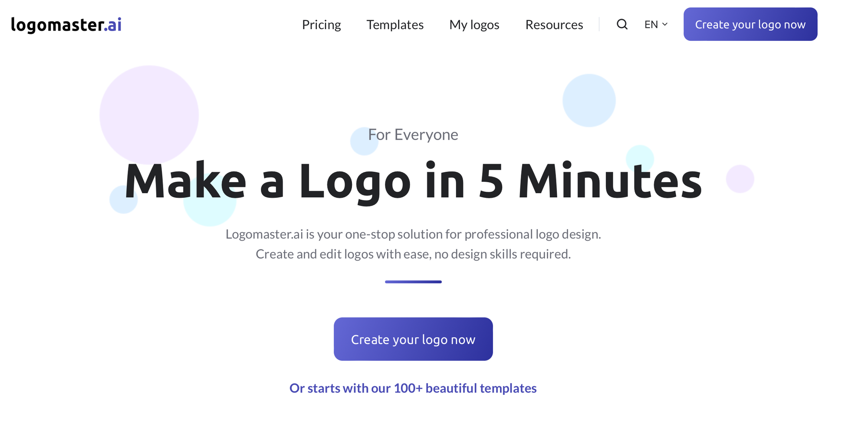
Task: Follow the 100+ beautiful templates link
Action: (413, 388)
